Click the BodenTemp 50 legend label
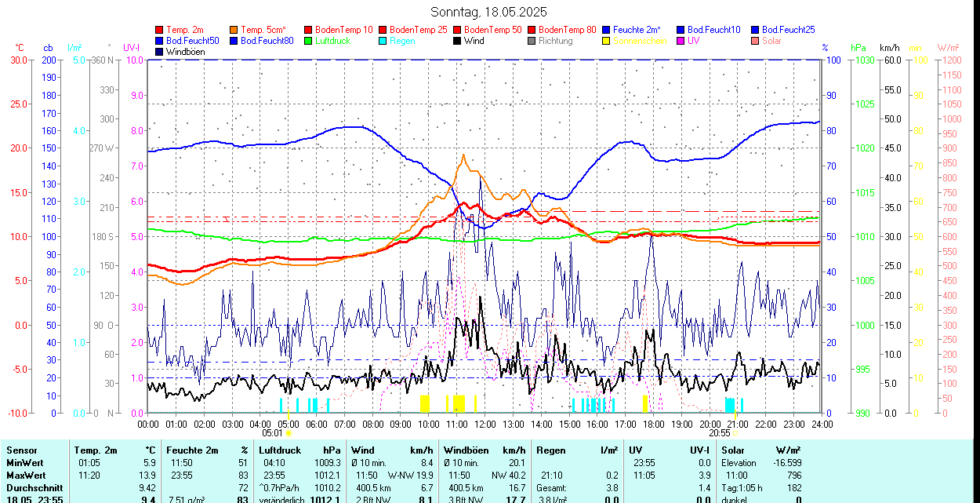 pos(493,30)
